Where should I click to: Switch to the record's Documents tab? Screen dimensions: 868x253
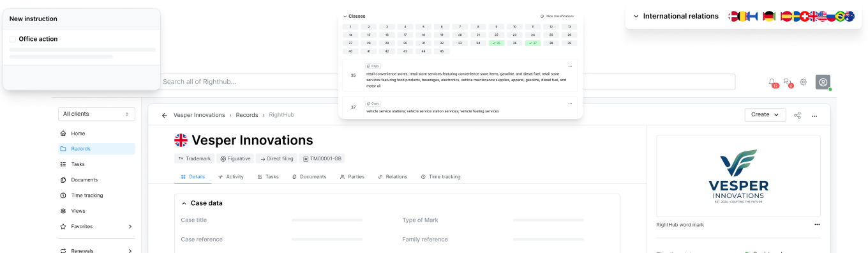point(310,177)
